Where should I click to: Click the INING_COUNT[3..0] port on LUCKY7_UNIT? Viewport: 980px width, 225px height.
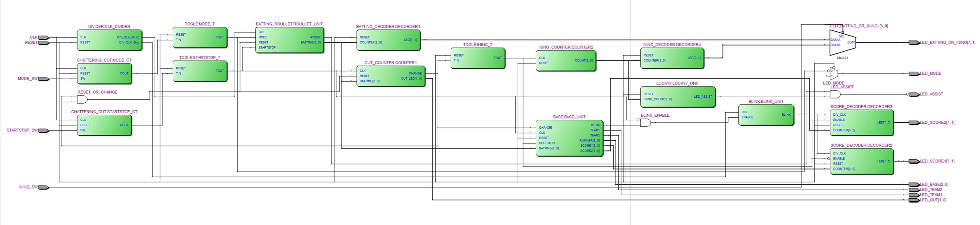coord(657,99)
